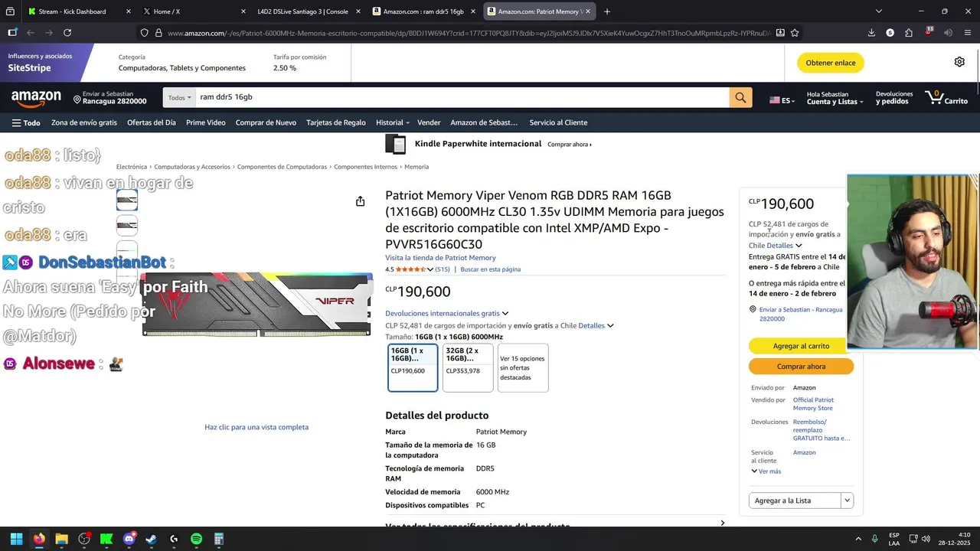Open 'Agregar a la Lista' dropdown arrow
Viewport: 980px width, 551px height.
847,500
